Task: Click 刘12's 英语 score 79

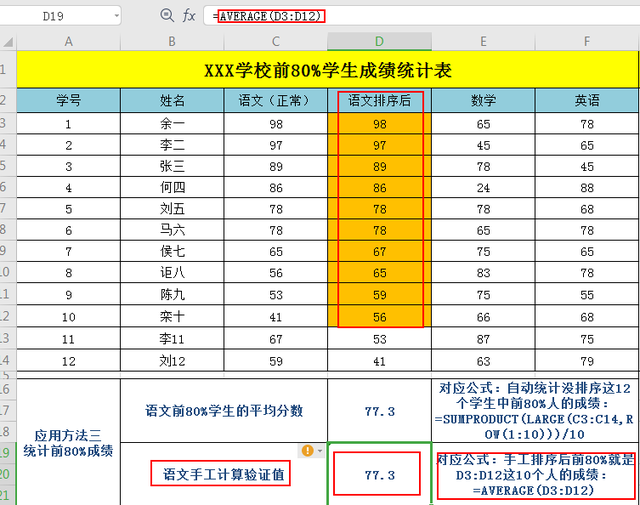Action: 587,360
